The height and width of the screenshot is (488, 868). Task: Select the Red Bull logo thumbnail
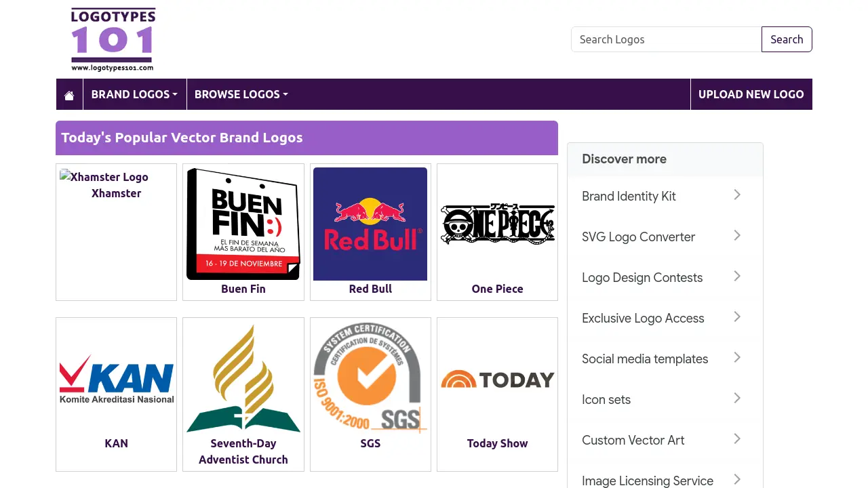370,224
